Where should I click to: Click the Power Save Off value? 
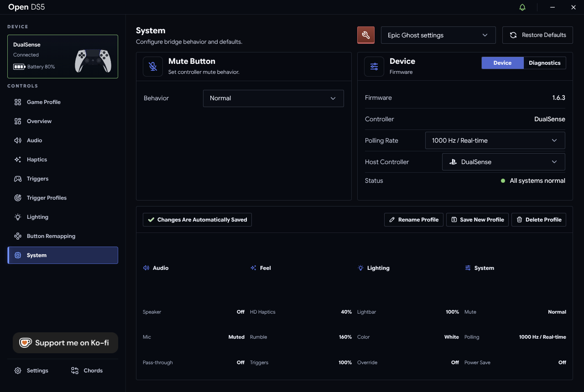[562, 362]
